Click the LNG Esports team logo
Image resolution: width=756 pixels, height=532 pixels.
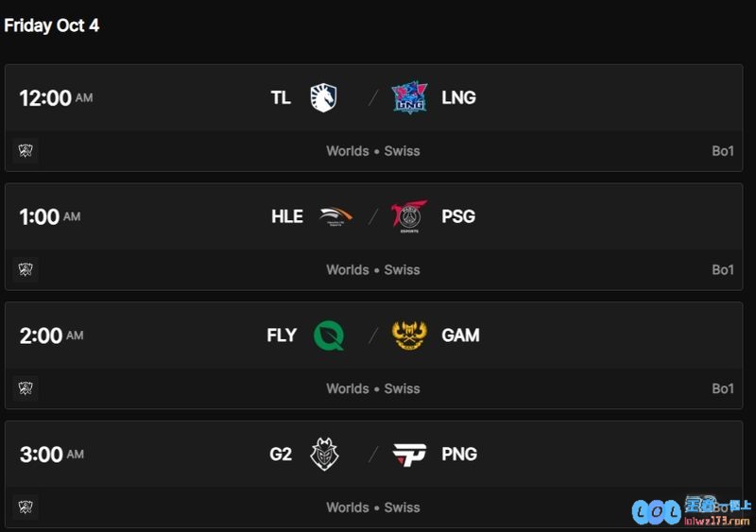tap(409, 97)
